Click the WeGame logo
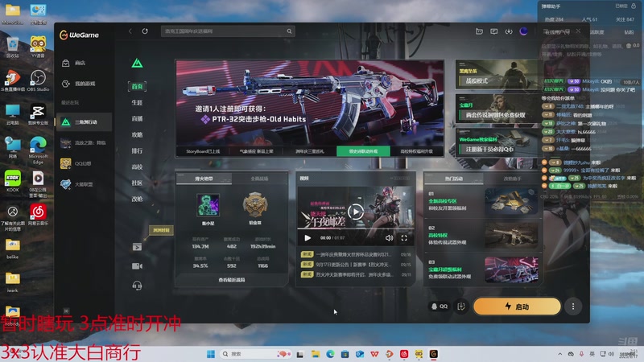The height and width of the screenshot is (362, 644). click(79, 35)
